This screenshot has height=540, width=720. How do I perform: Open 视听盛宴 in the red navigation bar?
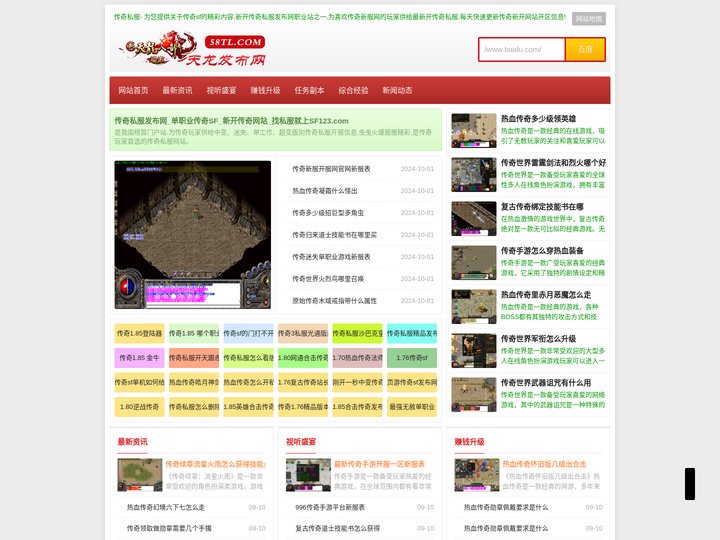221,90
